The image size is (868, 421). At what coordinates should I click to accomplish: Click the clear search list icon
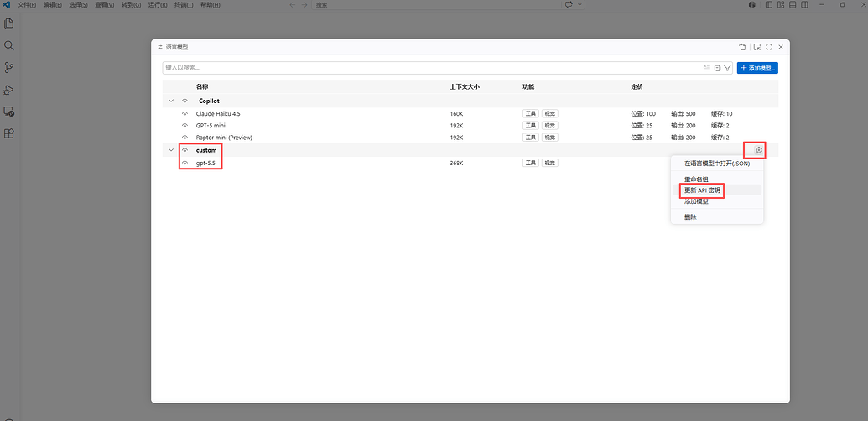(x=706, y=68)
